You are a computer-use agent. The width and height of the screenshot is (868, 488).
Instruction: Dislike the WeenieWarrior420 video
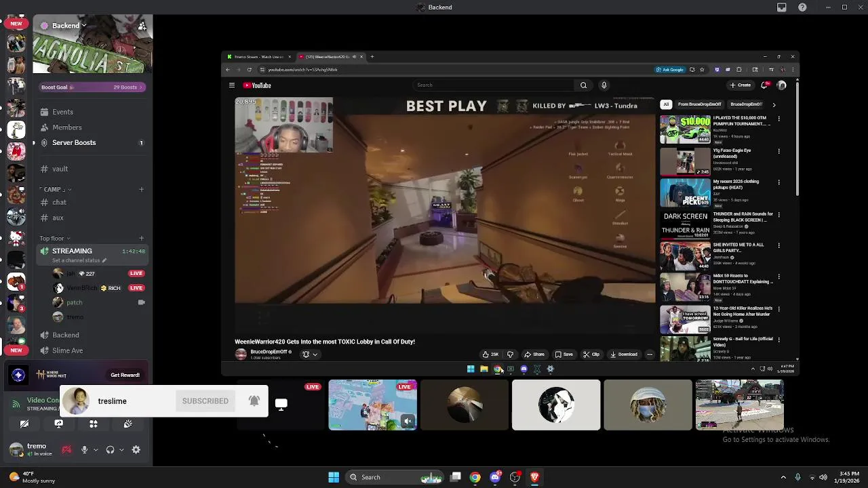[x=510, y=354]
